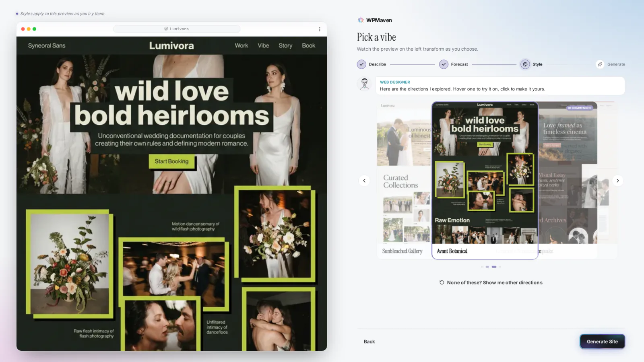Screen dimensions: 644x362
Task: Advance carousel with right arrow
Action: (x=618, y=181)
